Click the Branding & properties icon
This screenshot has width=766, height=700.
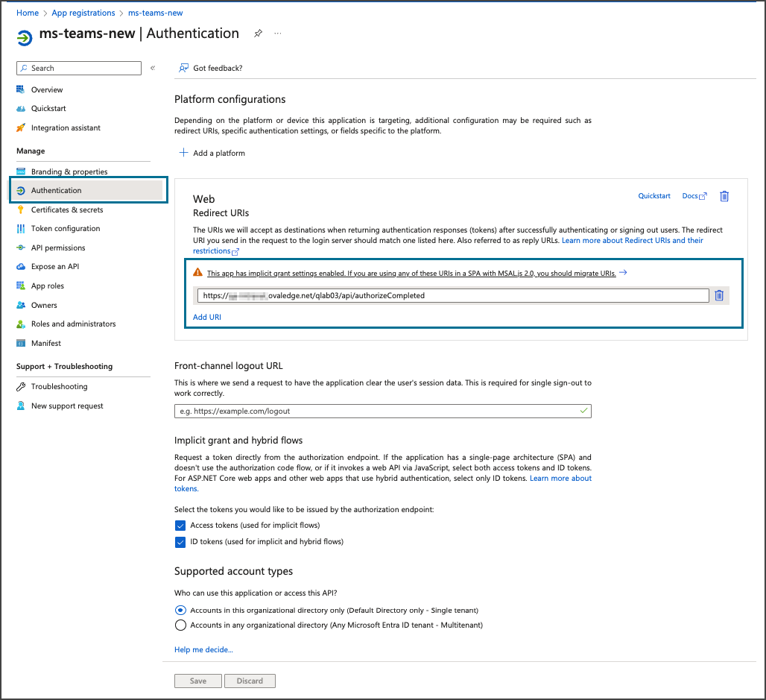(21, 171)
